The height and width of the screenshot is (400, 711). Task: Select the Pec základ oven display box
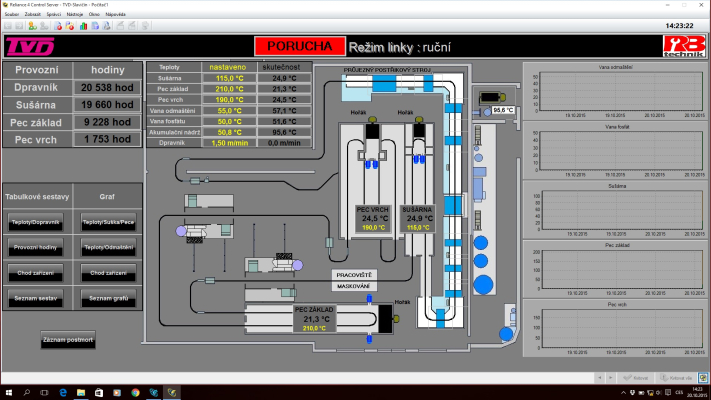point(313,318)
